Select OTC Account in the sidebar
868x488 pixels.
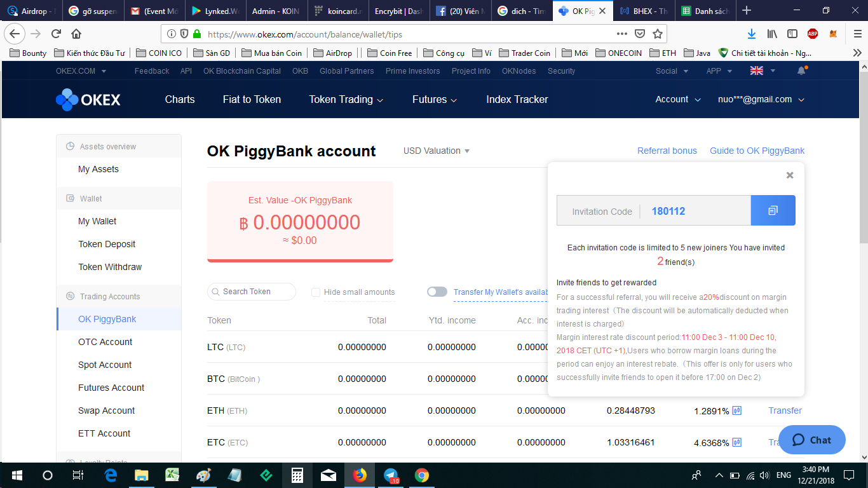pos(105,342)
